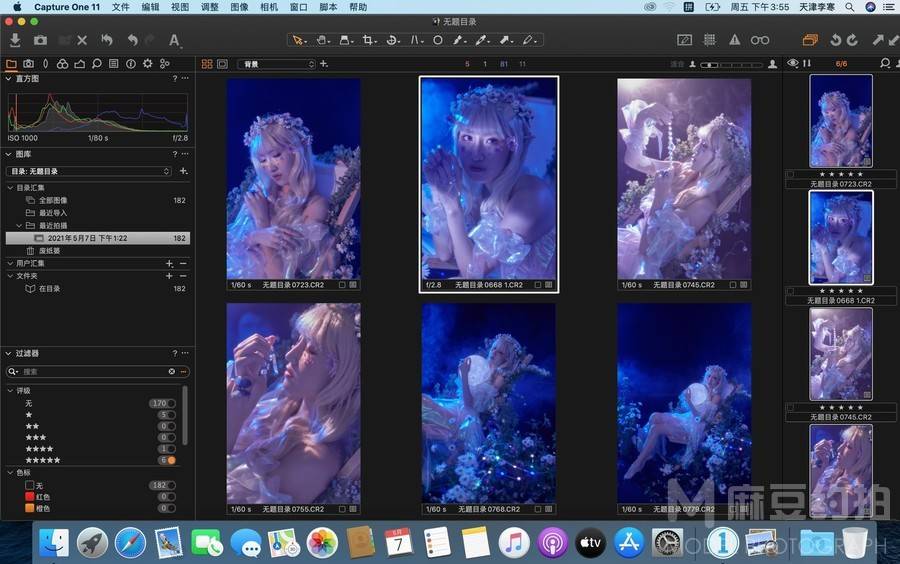
Task: Click the Capture camera icon in the top toolbar
Action: coord(40,40)
